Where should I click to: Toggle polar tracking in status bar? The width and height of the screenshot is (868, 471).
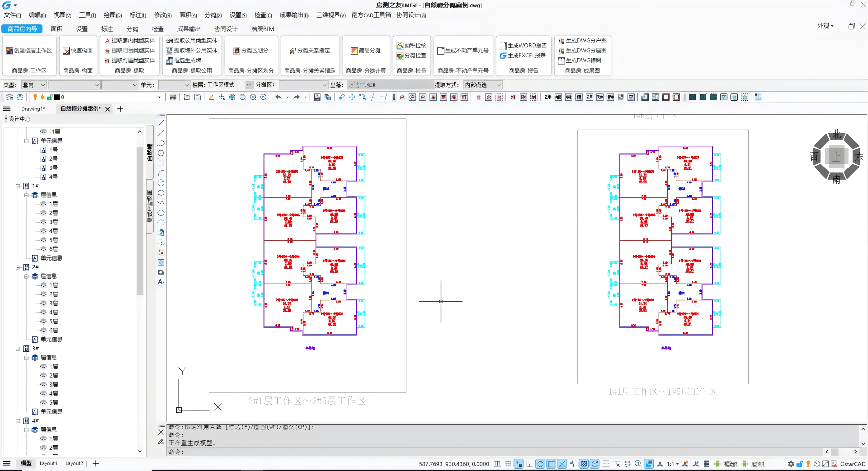[x=540, y=464]
